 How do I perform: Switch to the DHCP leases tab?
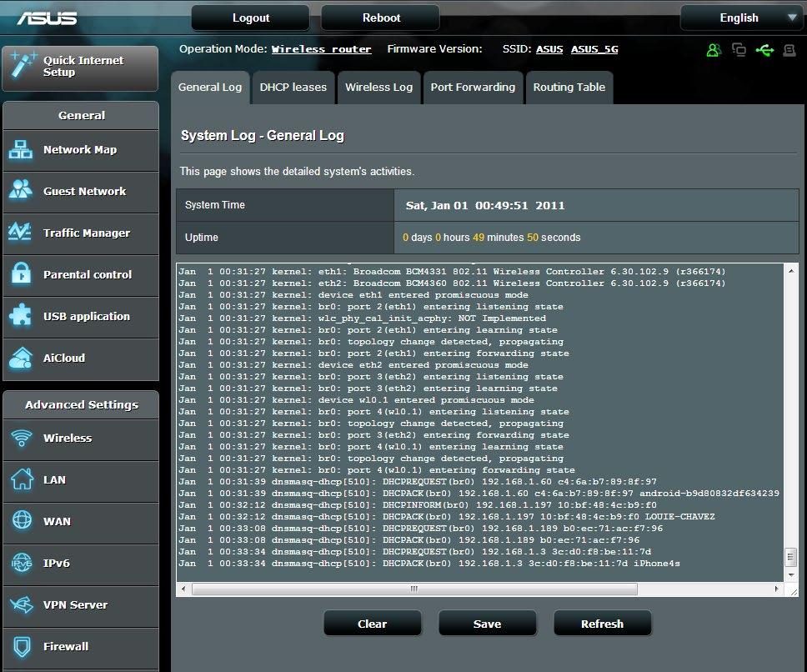point(293,88)
